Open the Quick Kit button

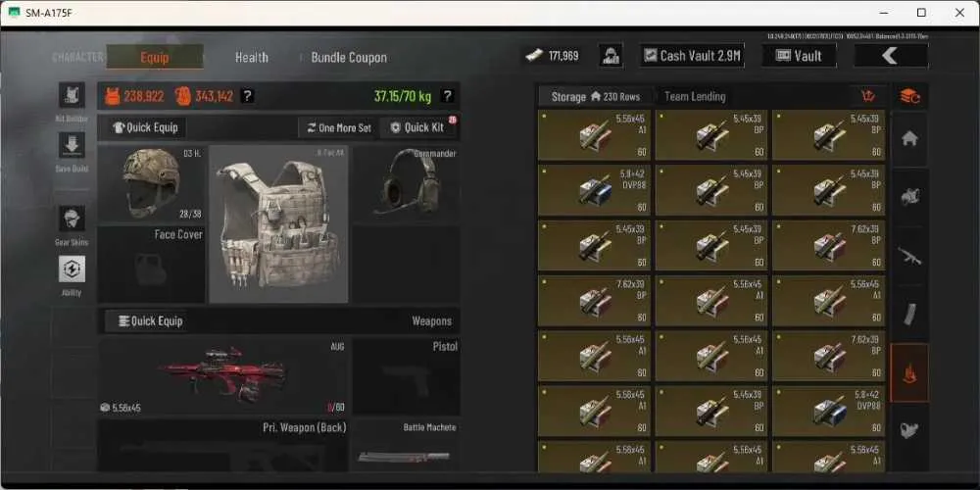[417, 127]
